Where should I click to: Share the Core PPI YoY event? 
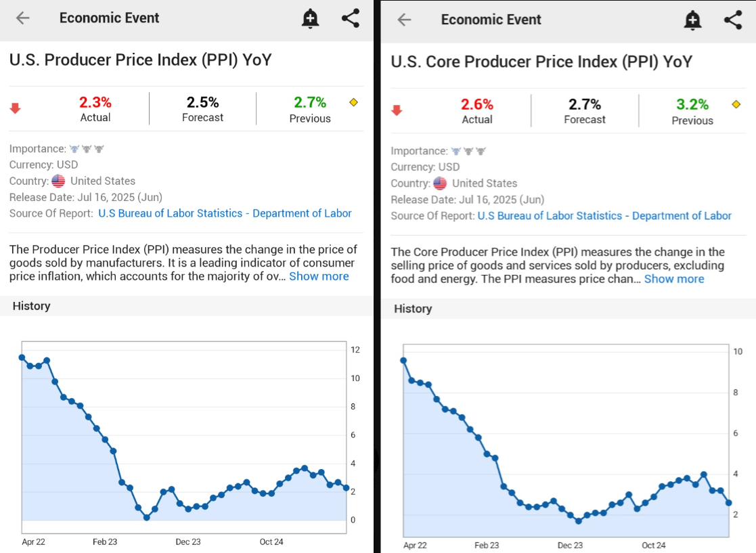(x=733, y=20)
